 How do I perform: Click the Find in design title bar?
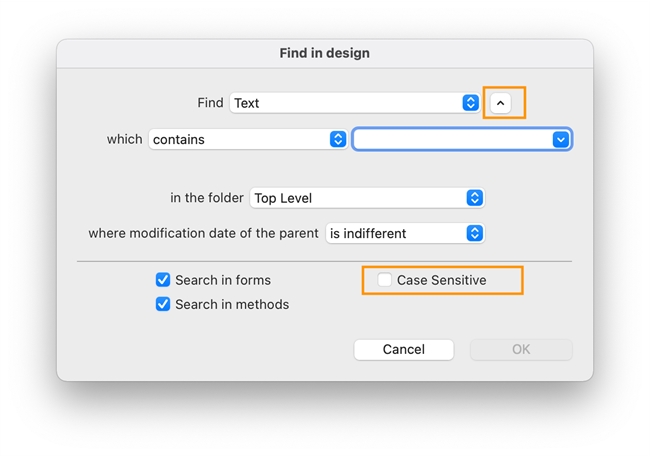(x=325, y=52)
